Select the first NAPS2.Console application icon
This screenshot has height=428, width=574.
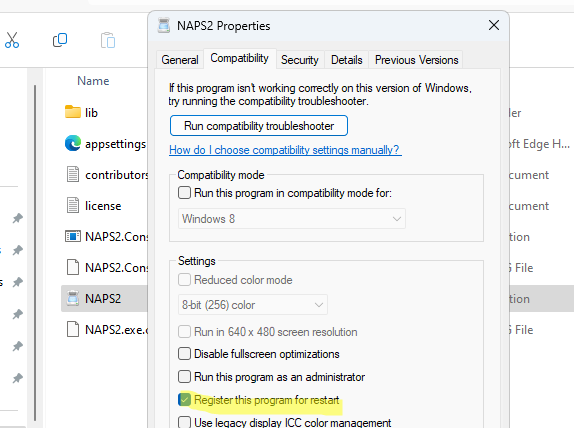tap(73, 237)
